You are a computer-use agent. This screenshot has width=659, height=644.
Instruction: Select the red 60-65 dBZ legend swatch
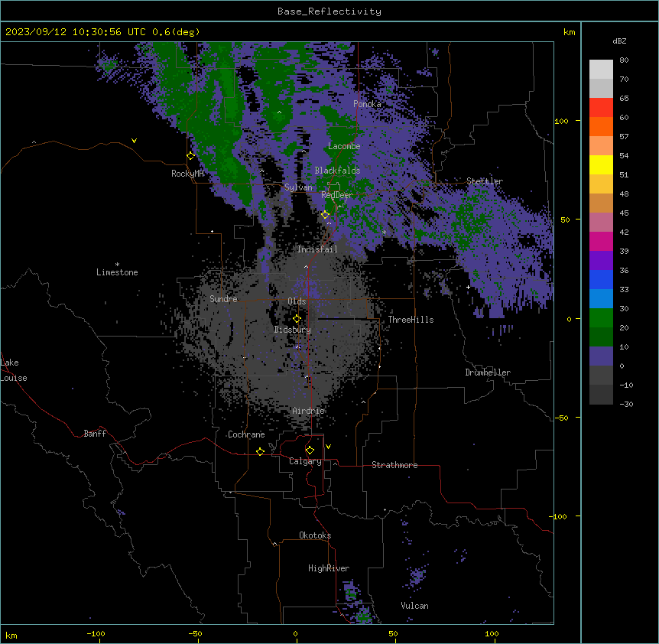point(601,108)
